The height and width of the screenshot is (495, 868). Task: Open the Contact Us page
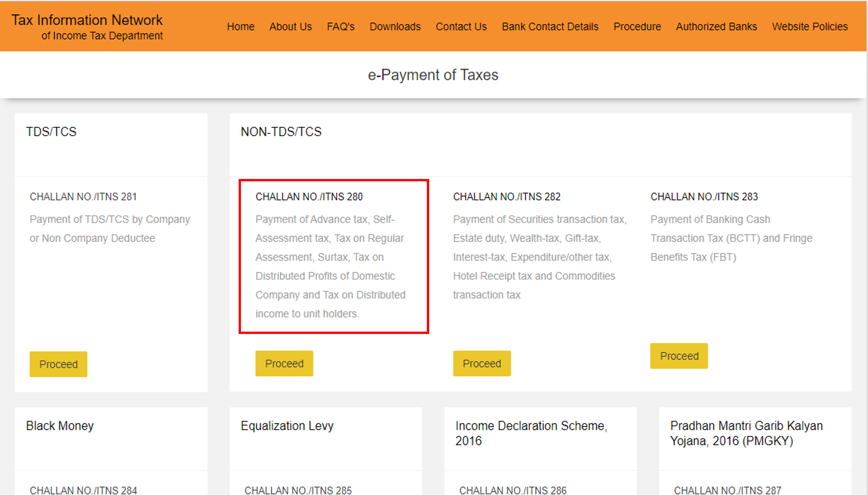point(461,27)
